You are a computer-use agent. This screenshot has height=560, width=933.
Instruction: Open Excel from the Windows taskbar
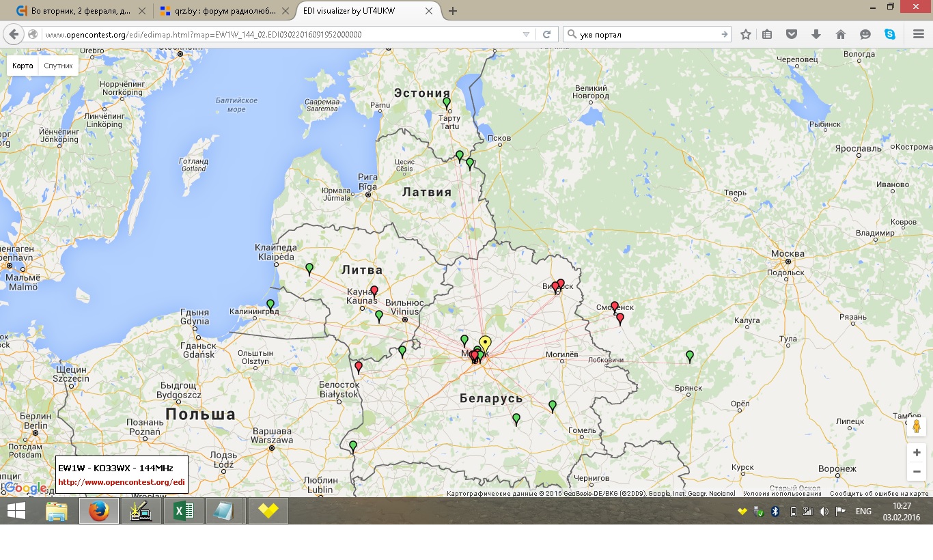click(183, 511)
